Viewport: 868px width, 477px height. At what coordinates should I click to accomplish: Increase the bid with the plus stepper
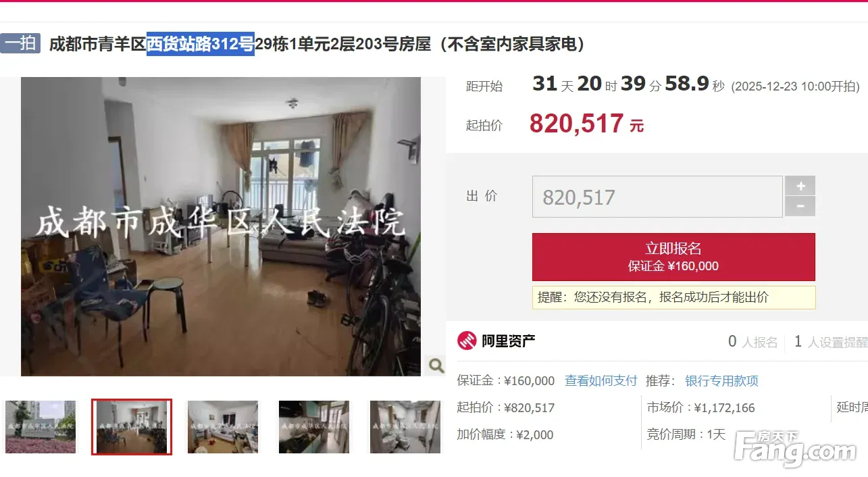(800, 186)
